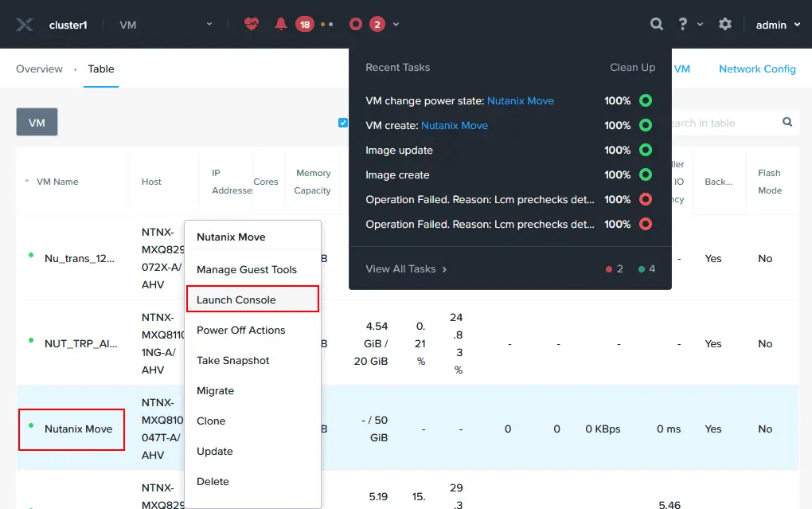
Task: Click the 0 ms latency cell
Action: point(669,429)
